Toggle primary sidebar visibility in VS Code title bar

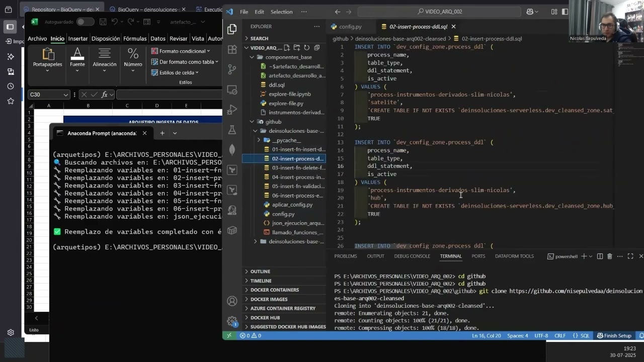(565, 12)
